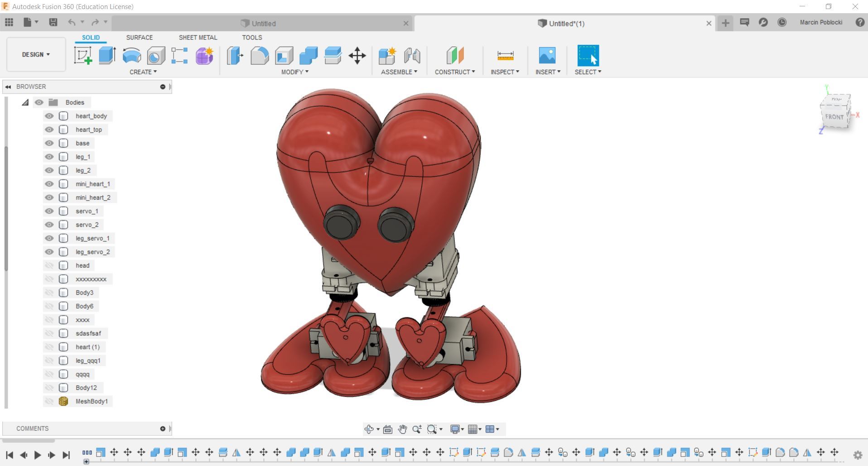Open the MODIFY menu dropdown
Image resolution: width=868 pixels, height=466 pixels.
pos(295,72)
